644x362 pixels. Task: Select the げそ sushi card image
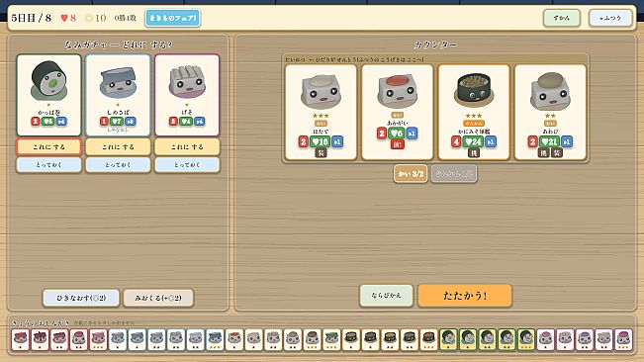point(187,82)
